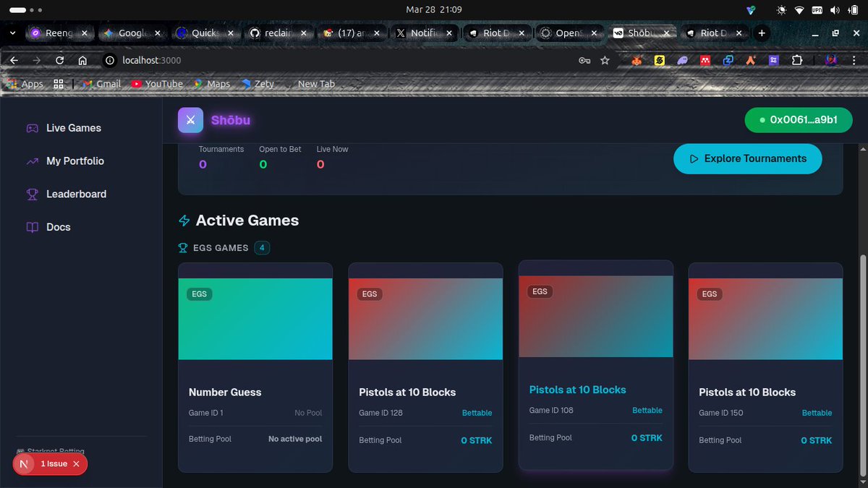Reload the page with refresh icon
The image size is (868, 488).
[x=60, y=61]
